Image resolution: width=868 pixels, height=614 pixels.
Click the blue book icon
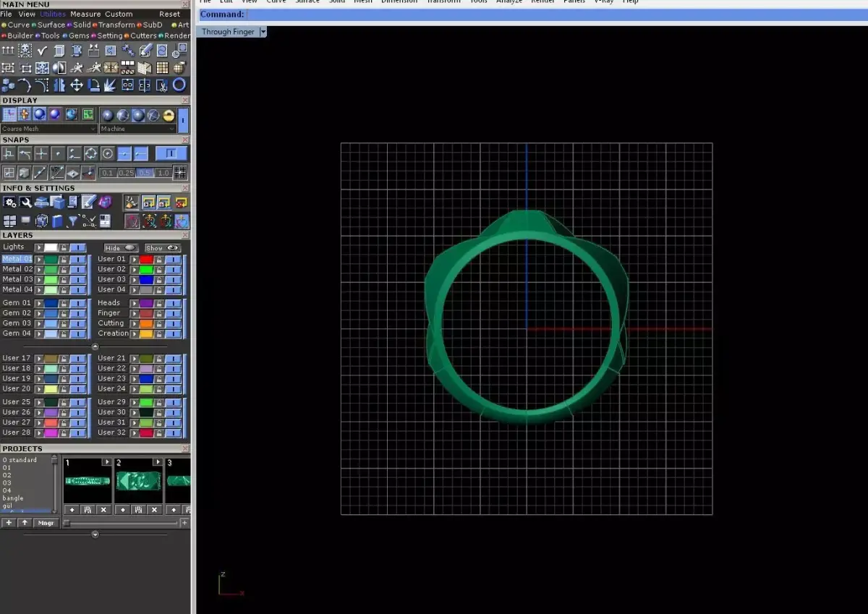point(56,221)
